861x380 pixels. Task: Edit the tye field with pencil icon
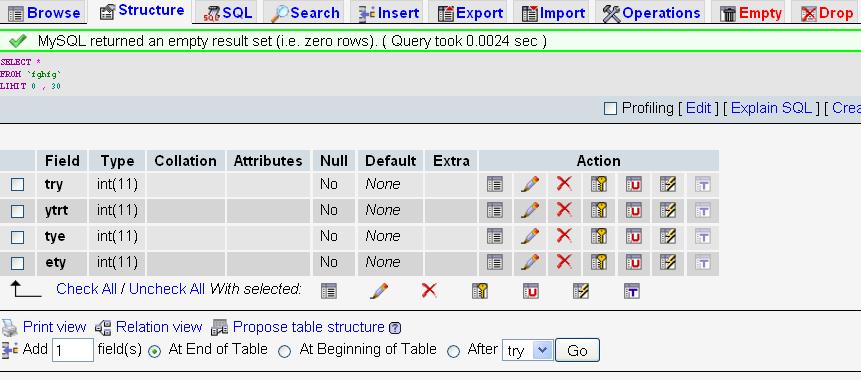(529, 236)
